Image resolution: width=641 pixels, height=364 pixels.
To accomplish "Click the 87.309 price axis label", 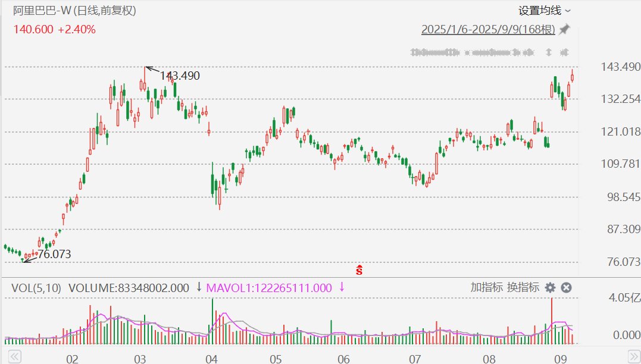I will click(x=623, y=229).
